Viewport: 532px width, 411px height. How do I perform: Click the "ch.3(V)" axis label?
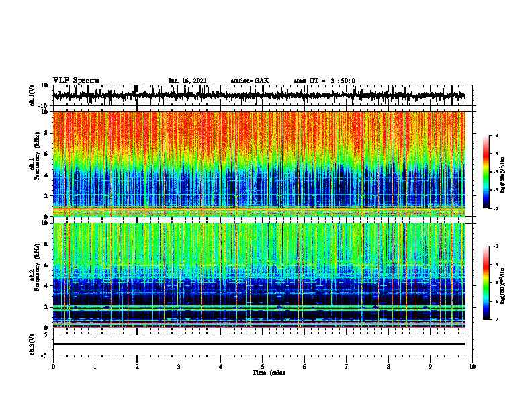32,345
